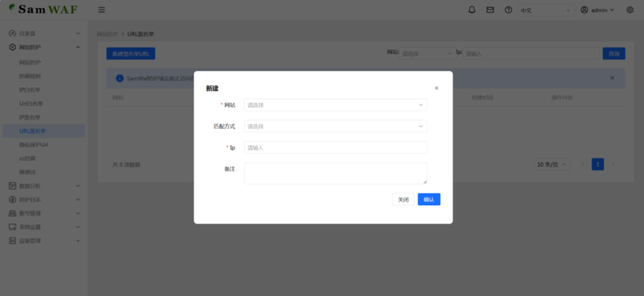The image size is (644, 296).
Task: Click the Ip input field in dialog
Action: point(335,147)
